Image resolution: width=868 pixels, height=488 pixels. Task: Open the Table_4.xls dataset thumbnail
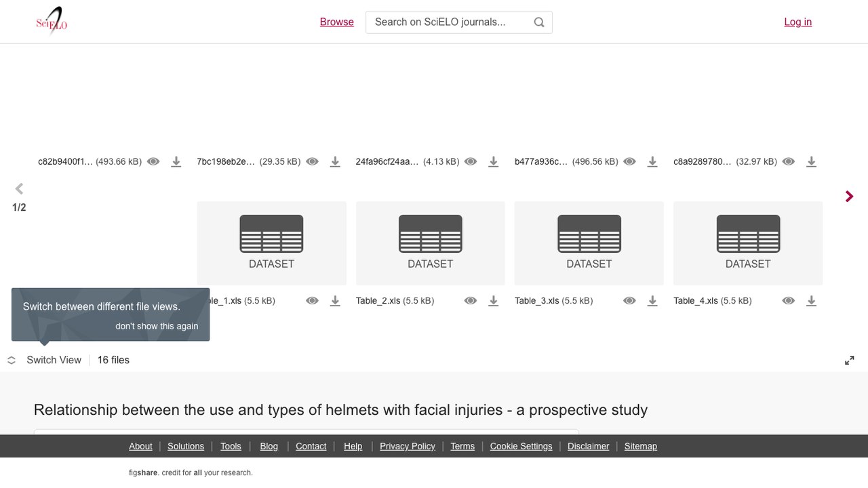point(748,243)
